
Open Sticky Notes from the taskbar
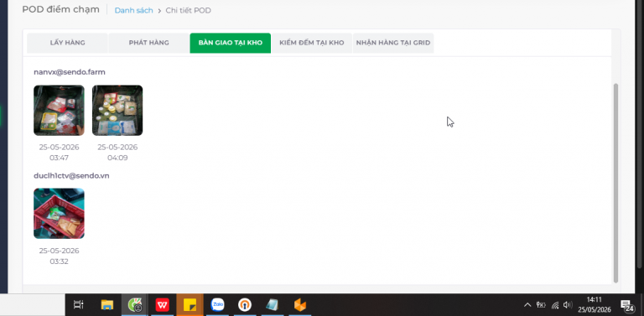point(190,305)
